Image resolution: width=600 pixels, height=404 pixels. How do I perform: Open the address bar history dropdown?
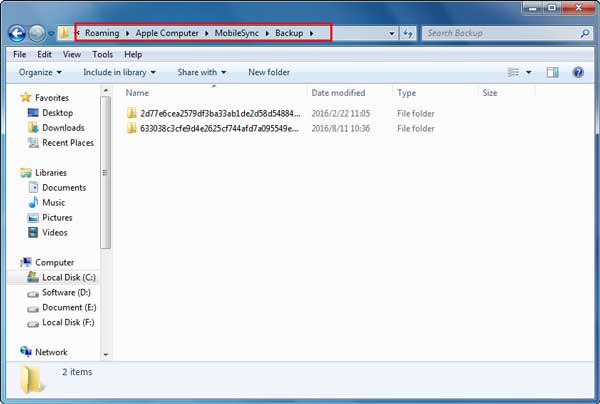391,34
